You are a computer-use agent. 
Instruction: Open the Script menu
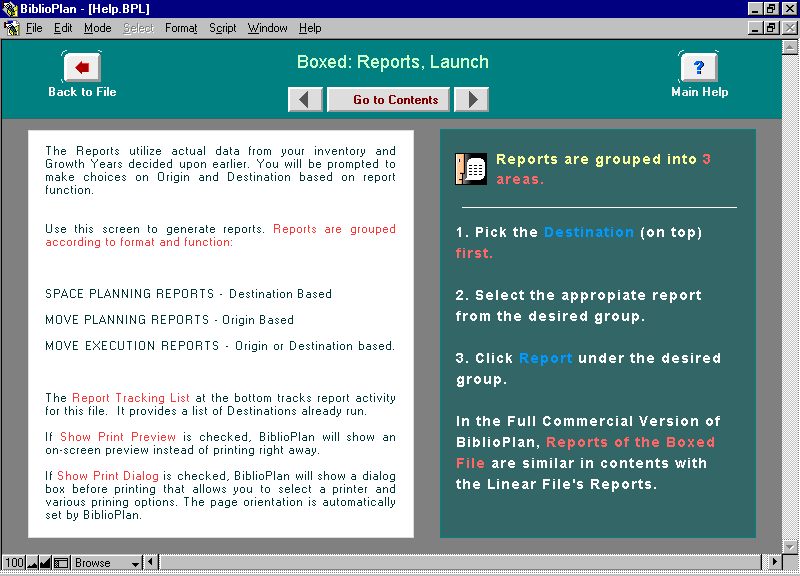tap(222, 28)
